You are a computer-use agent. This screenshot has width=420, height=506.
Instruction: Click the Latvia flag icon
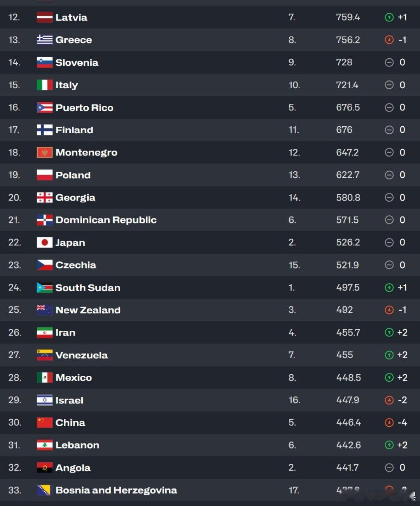pos(44,17)
